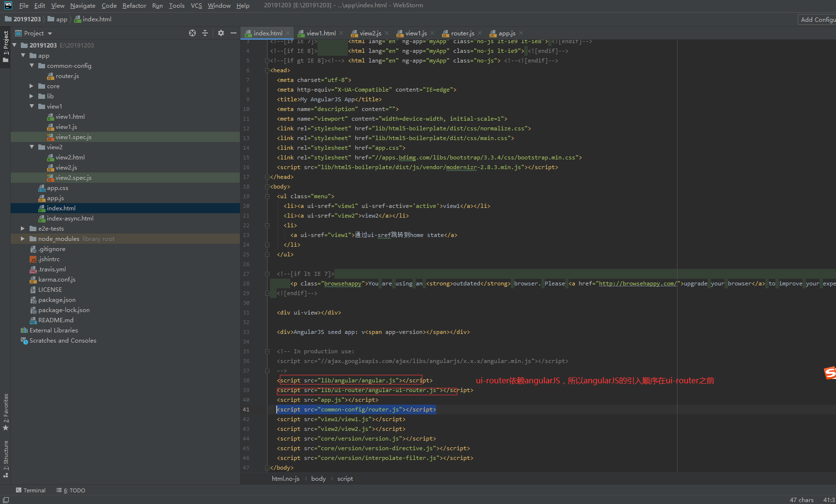Viewport: 836px width, 504px height.
Task: Toggle the Project side tool window tab
Action: pos(5,47)
